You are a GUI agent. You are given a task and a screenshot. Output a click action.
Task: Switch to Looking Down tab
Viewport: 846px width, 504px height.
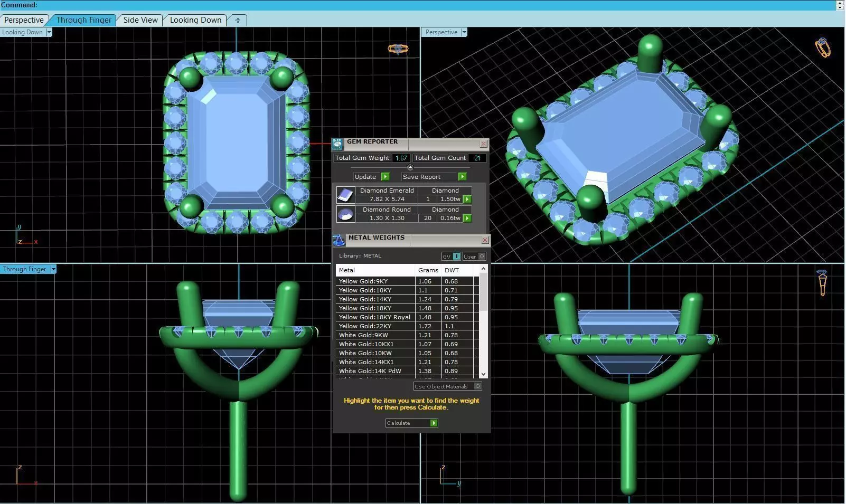tap(195, 20)
